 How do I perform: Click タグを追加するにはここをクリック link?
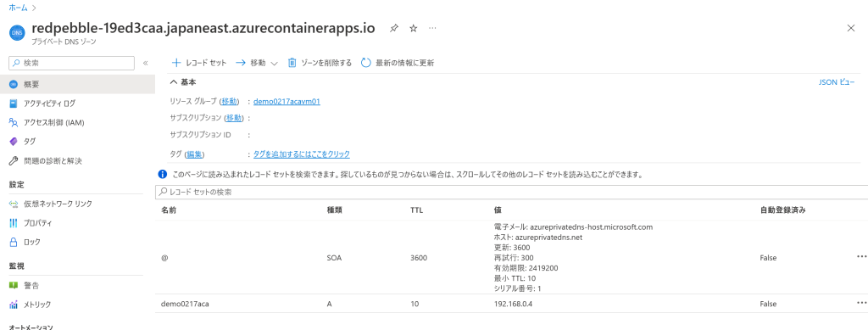pos(301,154)
